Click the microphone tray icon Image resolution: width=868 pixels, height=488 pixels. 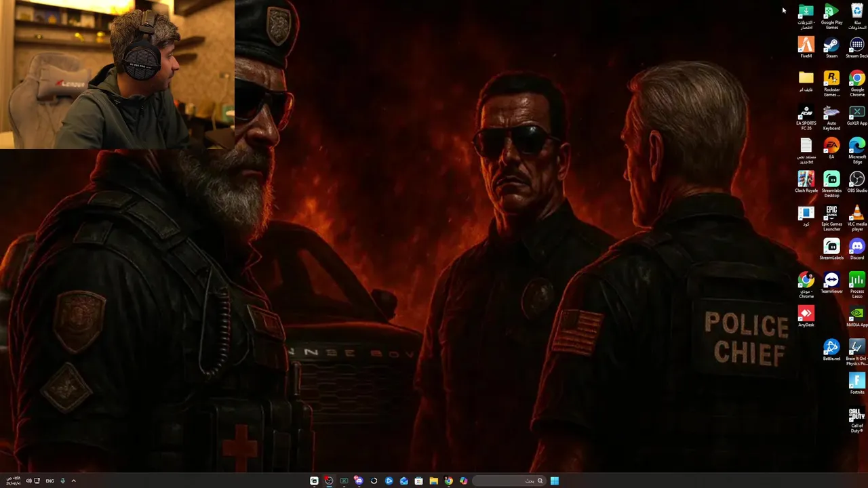(x=62, y=481)
